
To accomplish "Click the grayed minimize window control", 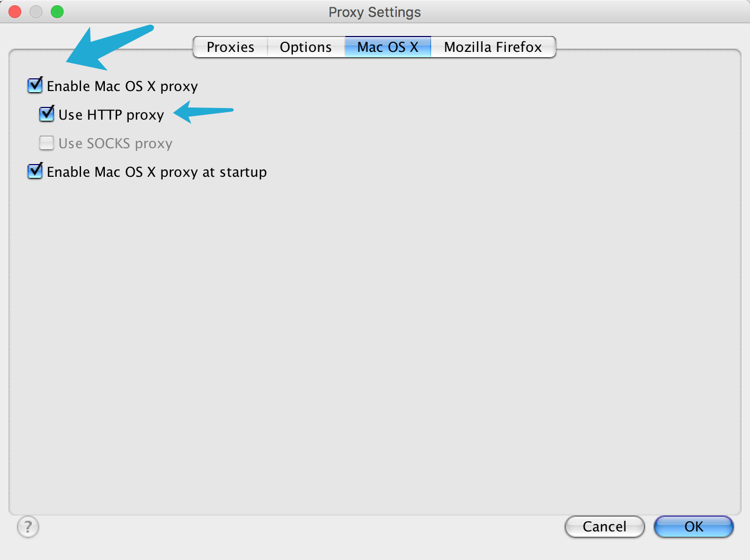I will pyautogui.click(x=35, y=11).
